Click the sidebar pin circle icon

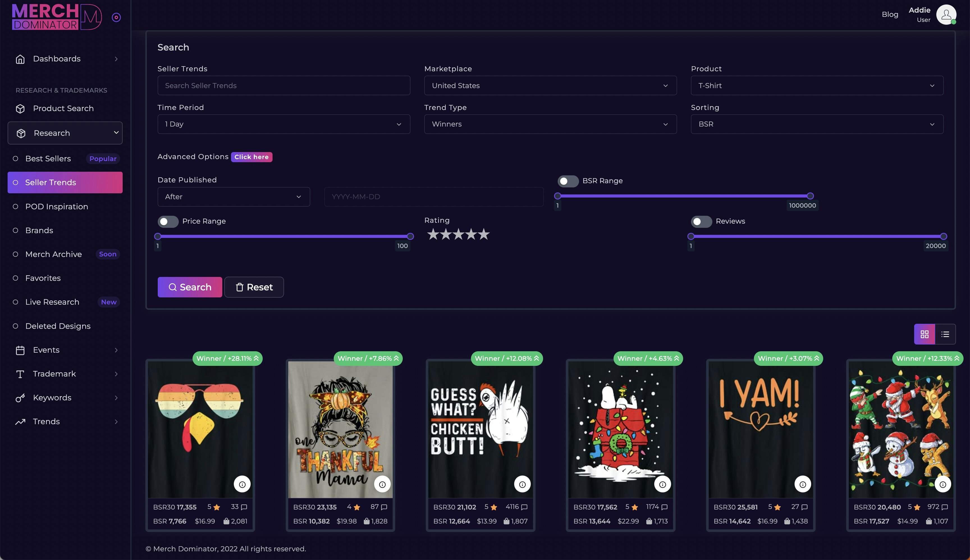(116, 17)
